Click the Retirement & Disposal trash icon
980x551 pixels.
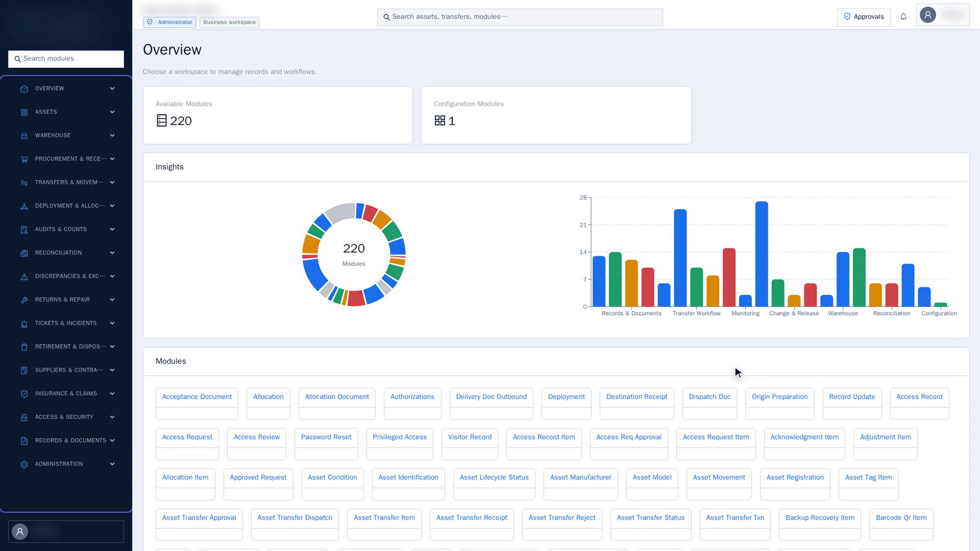click(24, 347)
